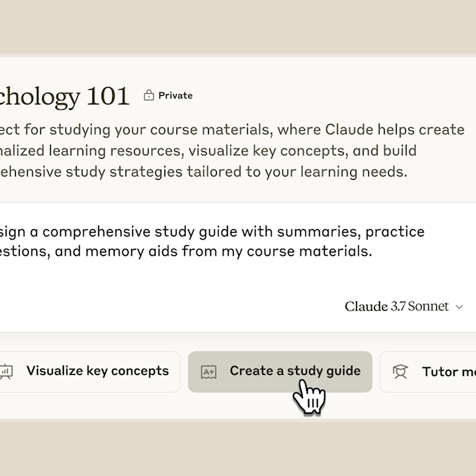Screen dimensions: 476x476
Task: Click the Psychology 101 project title
Action: click(65, 96)
